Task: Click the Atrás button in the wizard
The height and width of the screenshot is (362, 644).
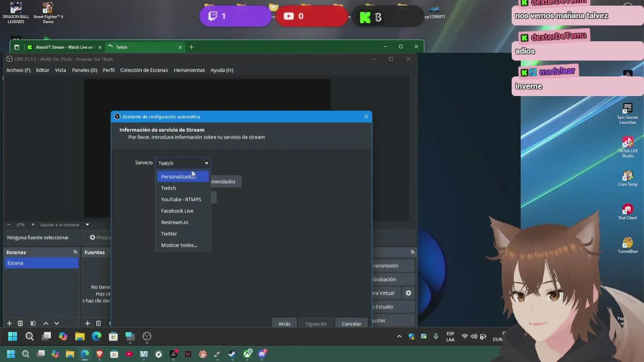Action: (284, 324)
